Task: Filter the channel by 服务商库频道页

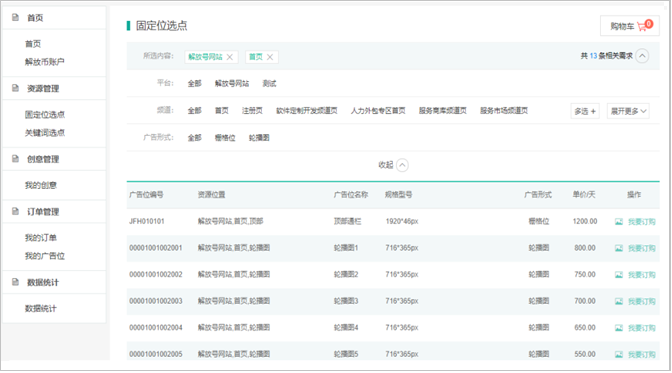Action: (x=443, y=111)
